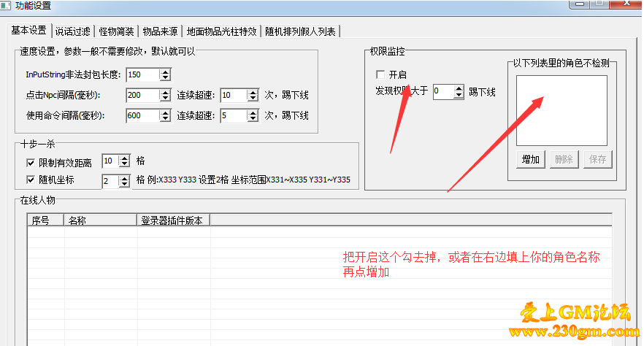Decrease 使用命令间隔 with the down arrow

pos(165,119)
